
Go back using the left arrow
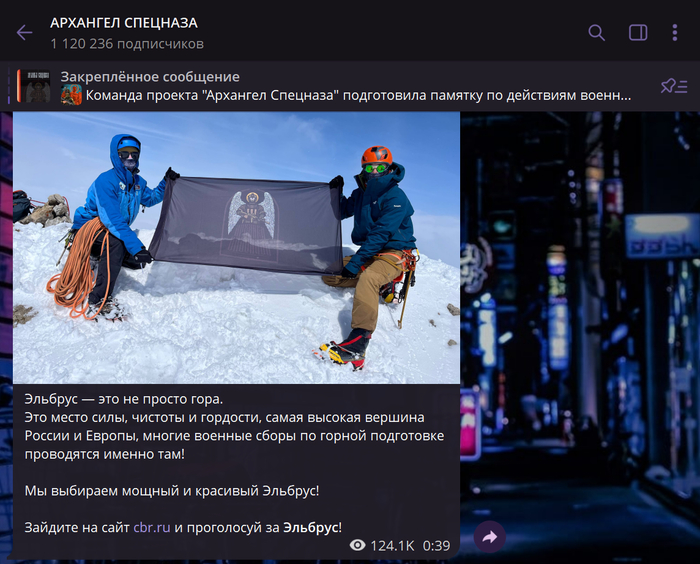tap(24, 33)
